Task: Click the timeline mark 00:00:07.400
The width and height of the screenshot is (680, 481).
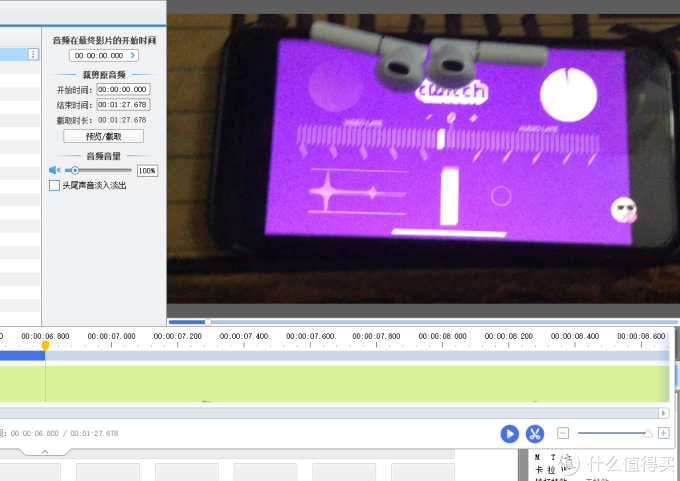Action: [244, 336]
